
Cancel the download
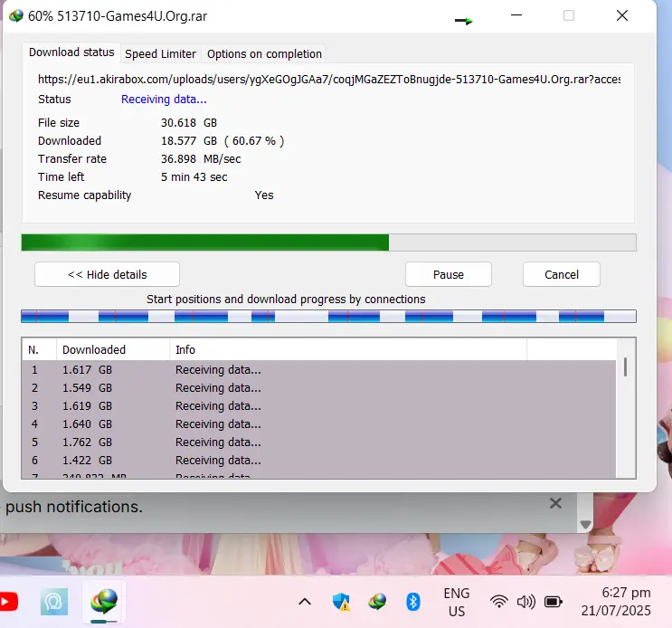click(x=562, y=274)
